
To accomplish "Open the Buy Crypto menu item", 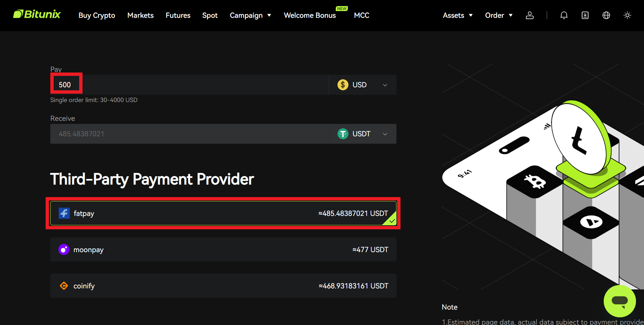I will [97, 15].
